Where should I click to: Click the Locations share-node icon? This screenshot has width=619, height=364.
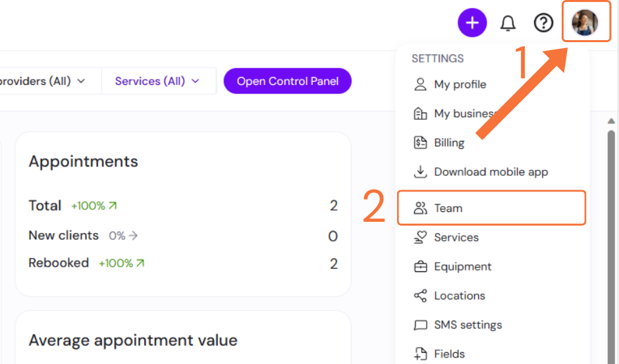coord(420,296)
